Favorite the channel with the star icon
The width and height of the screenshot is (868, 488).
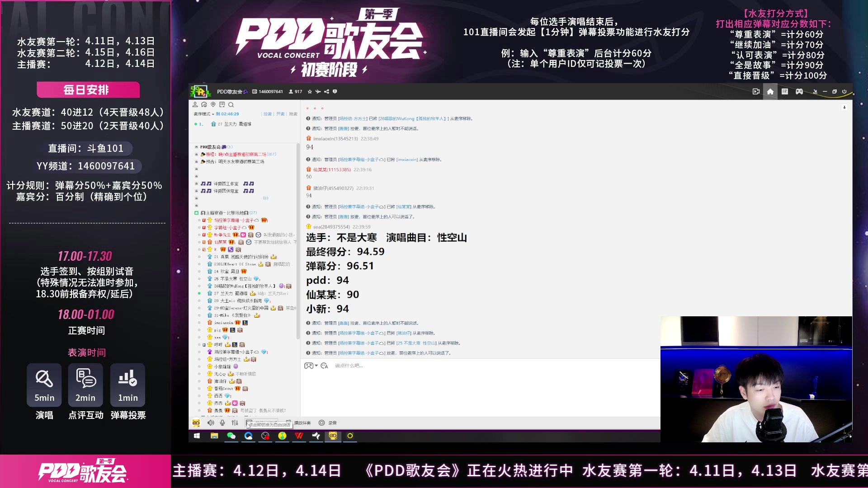click(x=310, y=92)
